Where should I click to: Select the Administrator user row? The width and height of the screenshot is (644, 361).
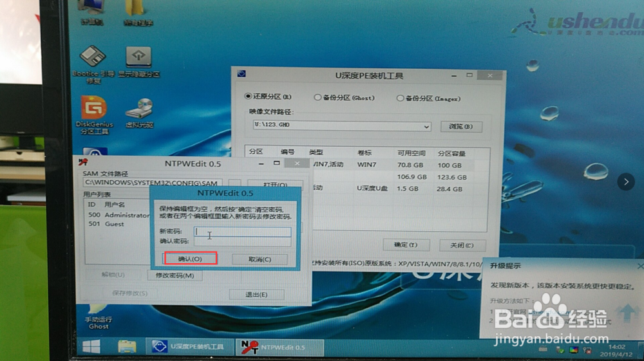pos(118,215)
